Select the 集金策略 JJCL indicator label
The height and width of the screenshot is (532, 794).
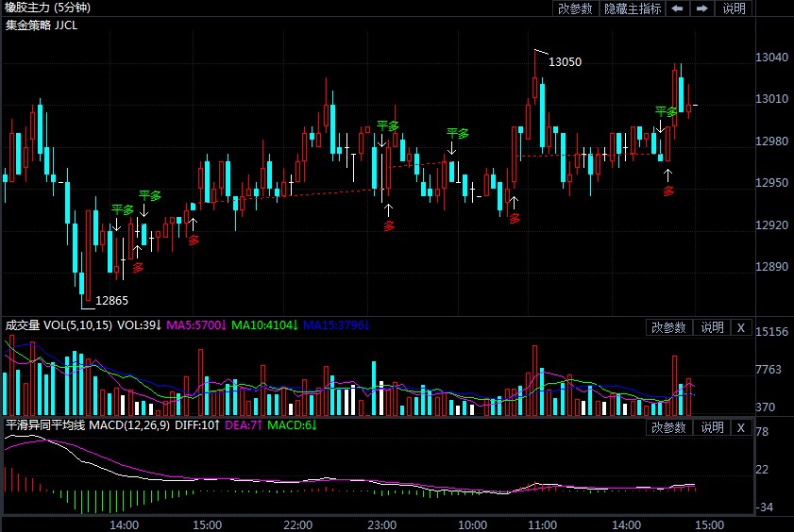click(x=42, y=25)
